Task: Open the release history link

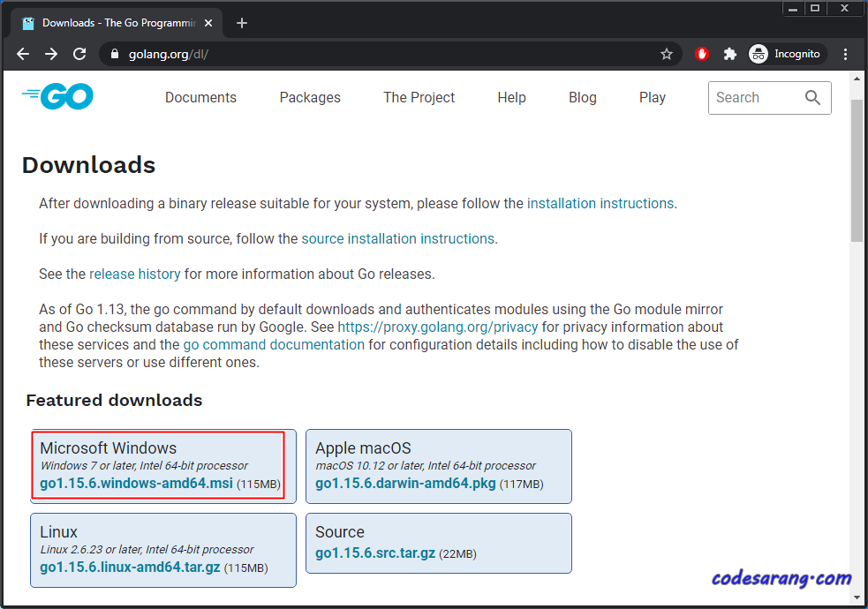Action: click(134, 274)
